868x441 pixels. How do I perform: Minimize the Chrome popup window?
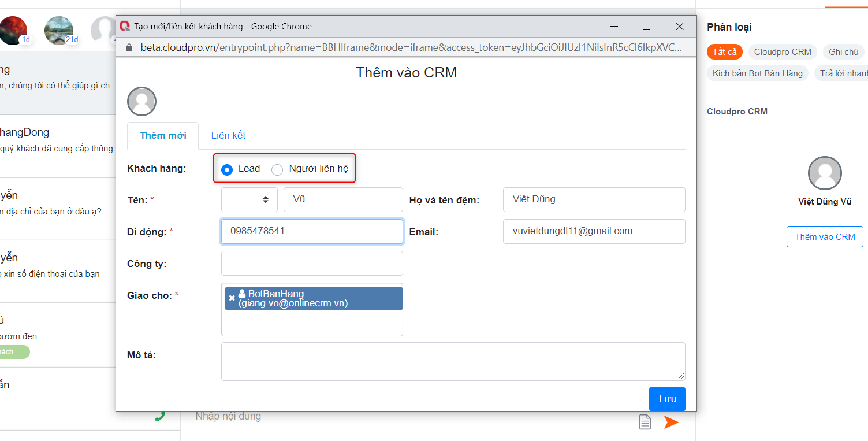[x=613, y=27]
